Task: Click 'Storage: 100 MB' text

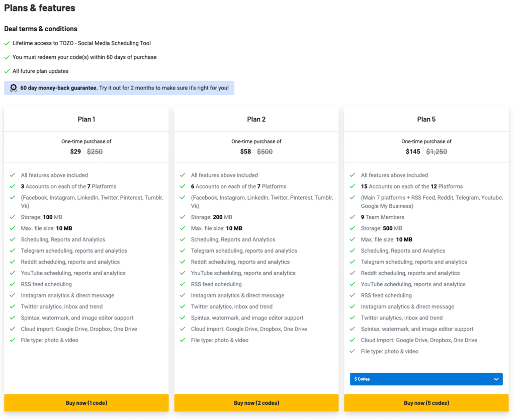Action: (41, 217)
